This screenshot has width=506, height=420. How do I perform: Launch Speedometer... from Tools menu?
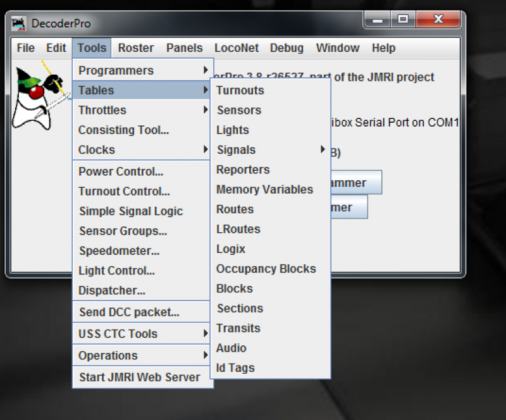[x=141, y=251]
